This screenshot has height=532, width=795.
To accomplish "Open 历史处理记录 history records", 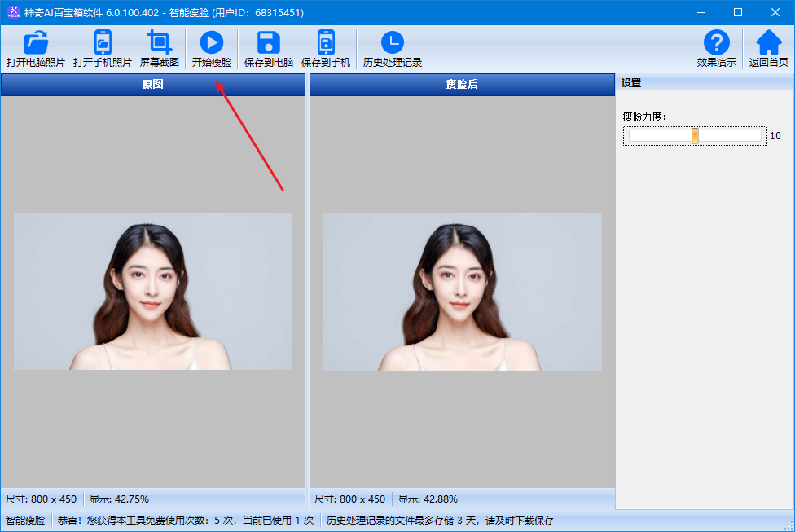I will click(393, 43).
